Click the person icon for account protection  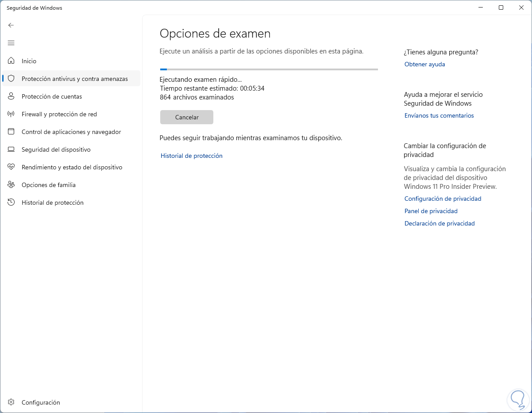(12, 96)
